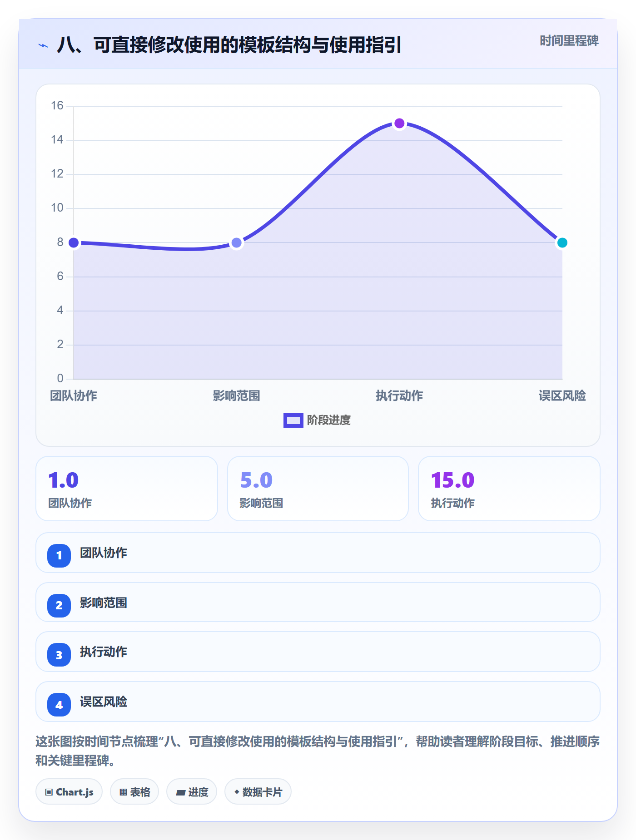
Task: Click the description paragraph starting with 这张图按时间节点
Action: pos(318,751)
